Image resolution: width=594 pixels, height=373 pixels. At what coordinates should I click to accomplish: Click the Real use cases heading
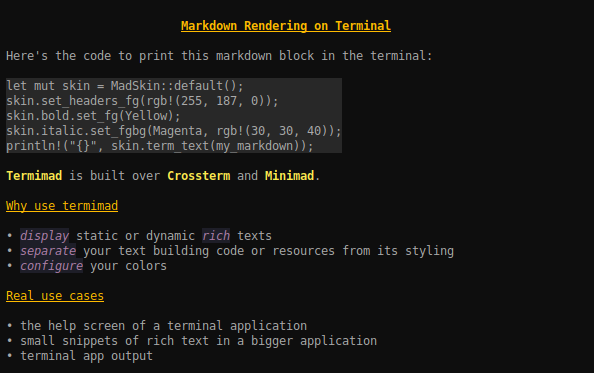click(55, 296)
